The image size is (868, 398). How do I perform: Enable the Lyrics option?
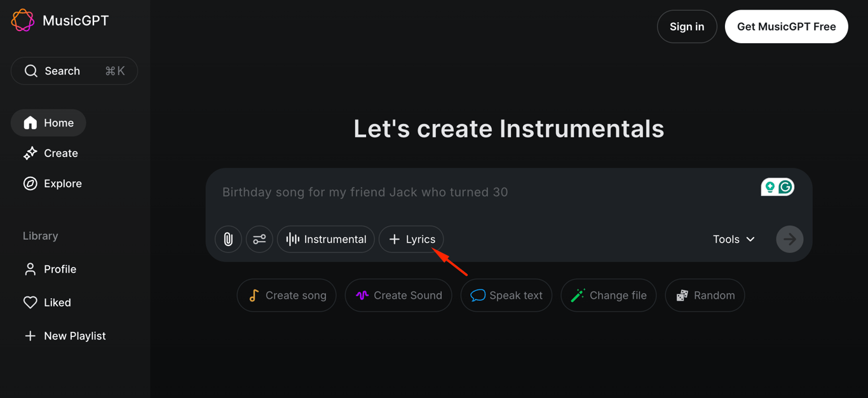click(411, 239)
